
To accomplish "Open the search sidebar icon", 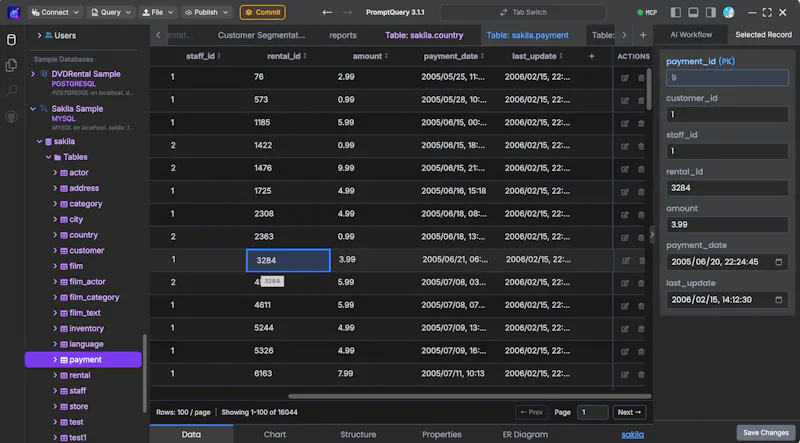I will point(11,91).
